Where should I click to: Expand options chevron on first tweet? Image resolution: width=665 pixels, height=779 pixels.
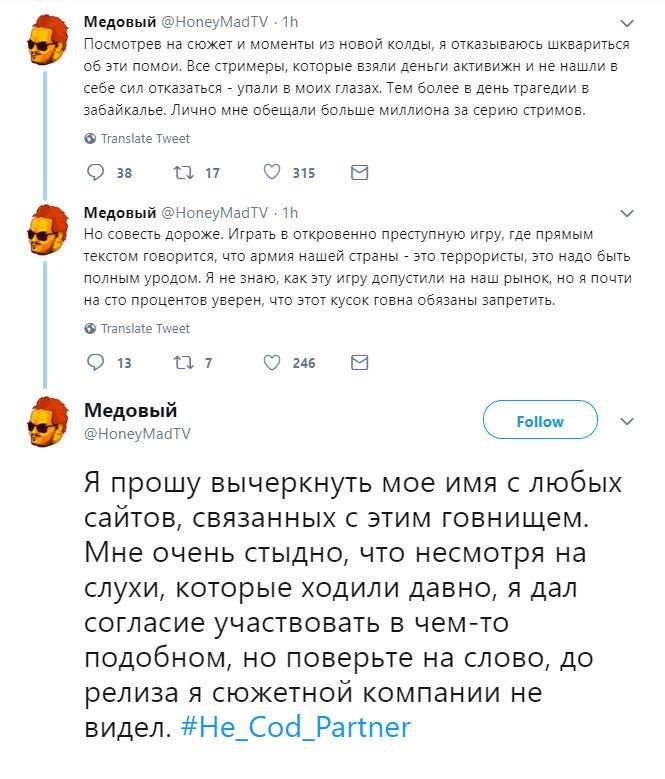(x=627, y=22)
